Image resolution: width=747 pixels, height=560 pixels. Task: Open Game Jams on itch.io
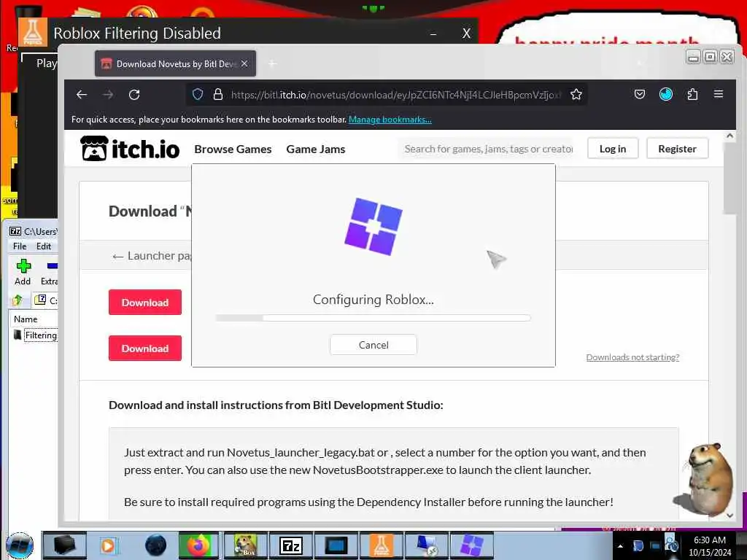(x=316, y=149)
